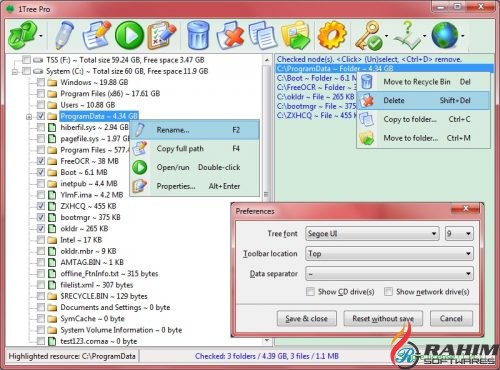Viewport: 500px width, 370px height.
Task: Select System Volume Information folder
Action: click(x=121, y=330)
